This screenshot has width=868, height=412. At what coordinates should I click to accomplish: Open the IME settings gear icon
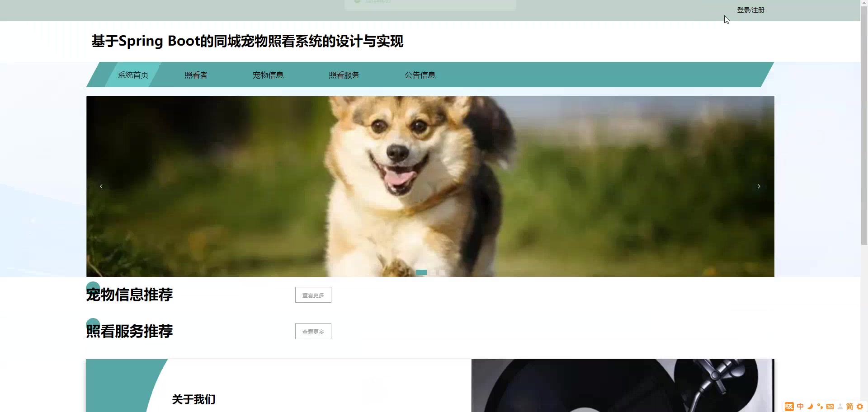click(x=860, y=407)
